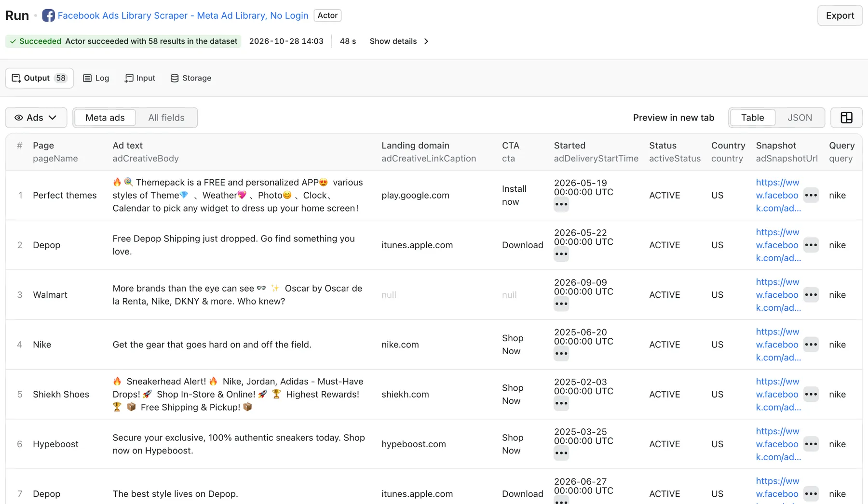Open ellipsis menu next to Hypeboost snapshot URL
The image size is (868, 504).
coord(811,444)
